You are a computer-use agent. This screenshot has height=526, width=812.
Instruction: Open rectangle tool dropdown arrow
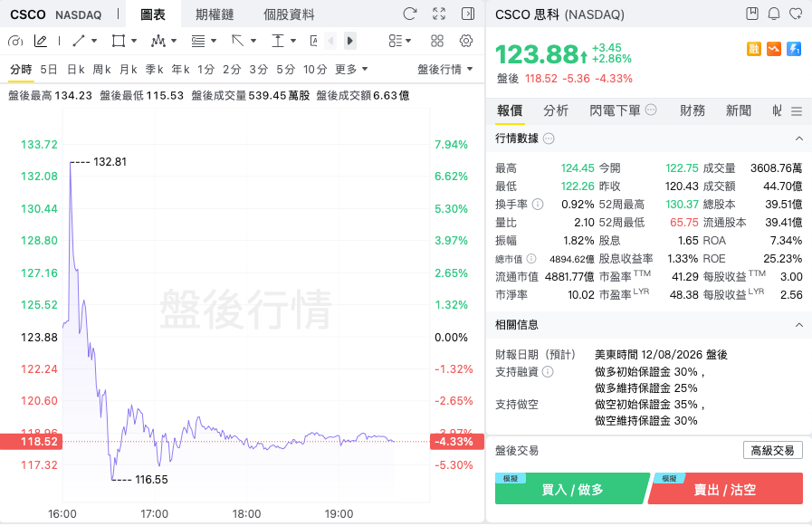134,41
